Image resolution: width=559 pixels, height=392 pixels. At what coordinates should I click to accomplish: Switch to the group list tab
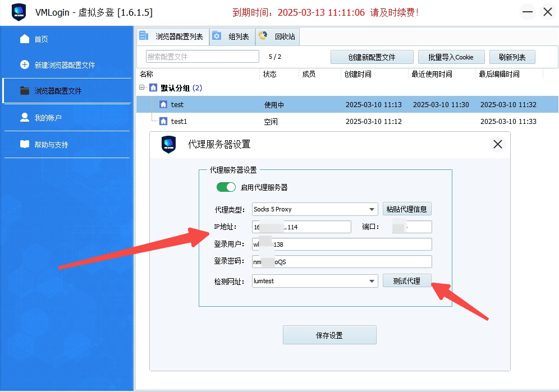click(x=232, y=37)
